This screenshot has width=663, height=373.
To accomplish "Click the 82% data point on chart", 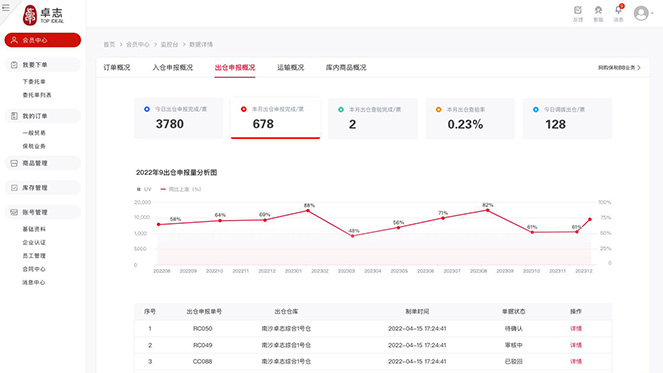I will (488, 210).
